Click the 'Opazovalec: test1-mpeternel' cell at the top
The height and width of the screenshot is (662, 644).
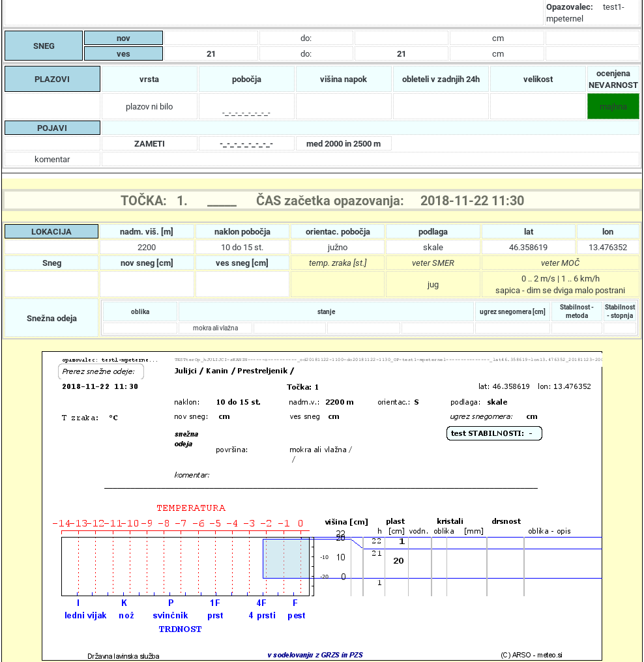click(592, 12)
